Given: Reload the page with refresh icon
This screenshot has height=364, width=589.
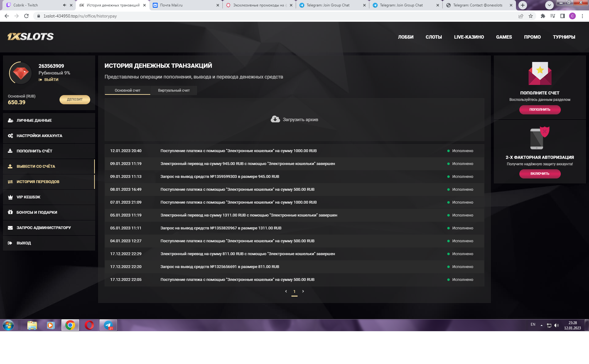Looking at the screenshot, I should (26, 16).
